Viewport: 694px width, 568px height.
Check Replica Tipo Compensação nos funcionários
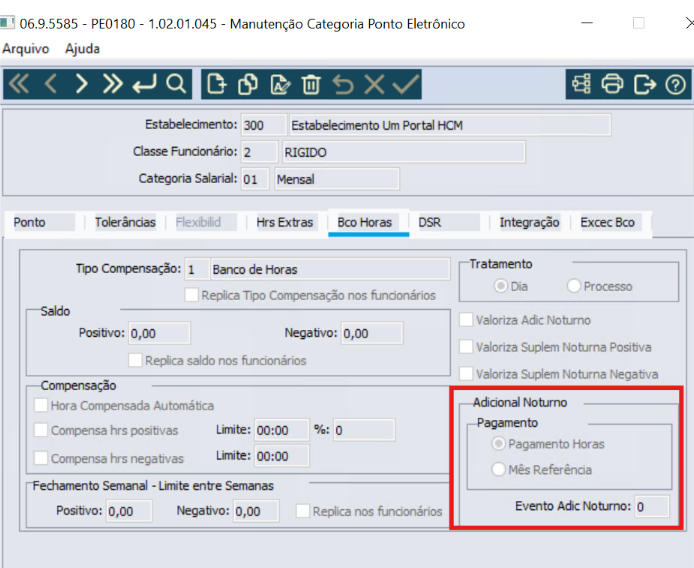192,295
